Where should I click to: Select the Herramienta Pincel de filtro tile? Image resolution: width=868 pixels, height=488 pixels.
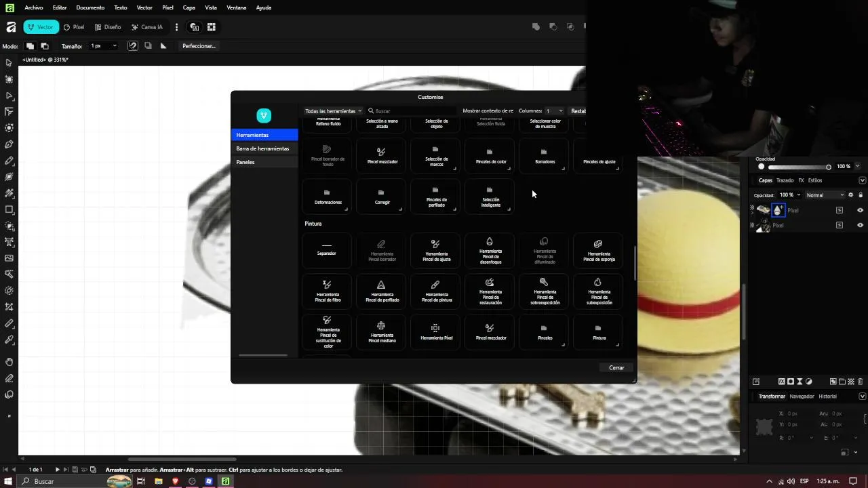328,291
